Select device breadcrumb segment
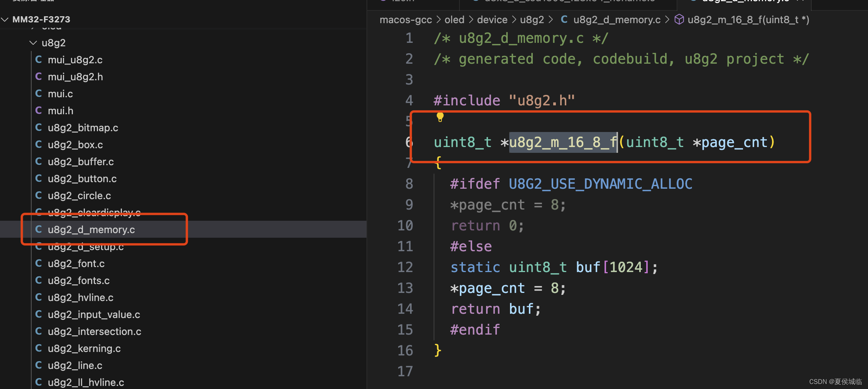Image resolution: width=868 pixels, height=389 pixels. click(x=492, y=20)
